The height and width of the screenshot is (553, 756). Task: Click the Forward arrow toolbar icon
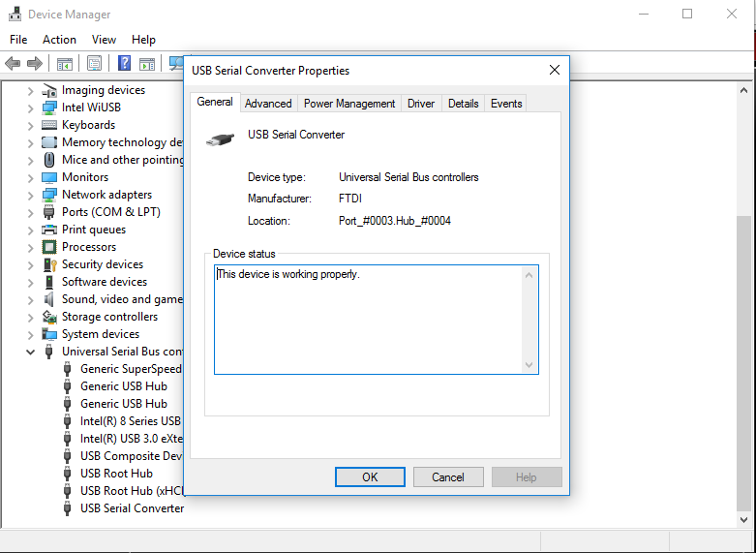35,64
